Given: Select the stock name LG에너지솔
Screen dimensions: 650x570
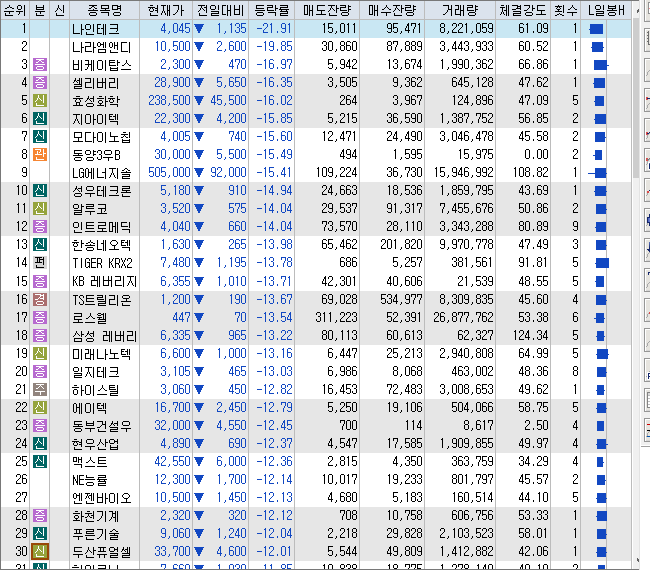Looking at the screenshot, I should [x=102, y=172].
